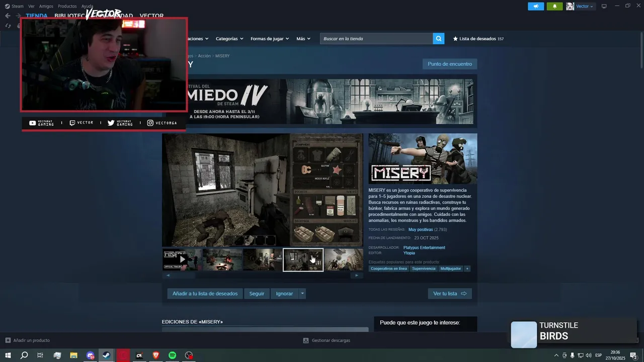Viewport: 644px width, 362px height.
Task: Select the last visible screenshot thumbnail
Action: [344, 259]
